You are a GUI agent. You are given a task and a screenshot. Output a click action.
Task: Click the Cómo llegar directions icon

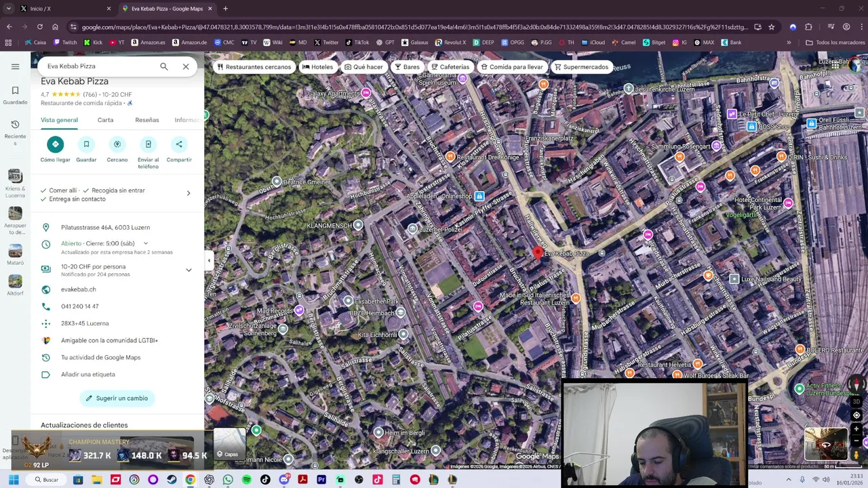[x=55, y=144]
